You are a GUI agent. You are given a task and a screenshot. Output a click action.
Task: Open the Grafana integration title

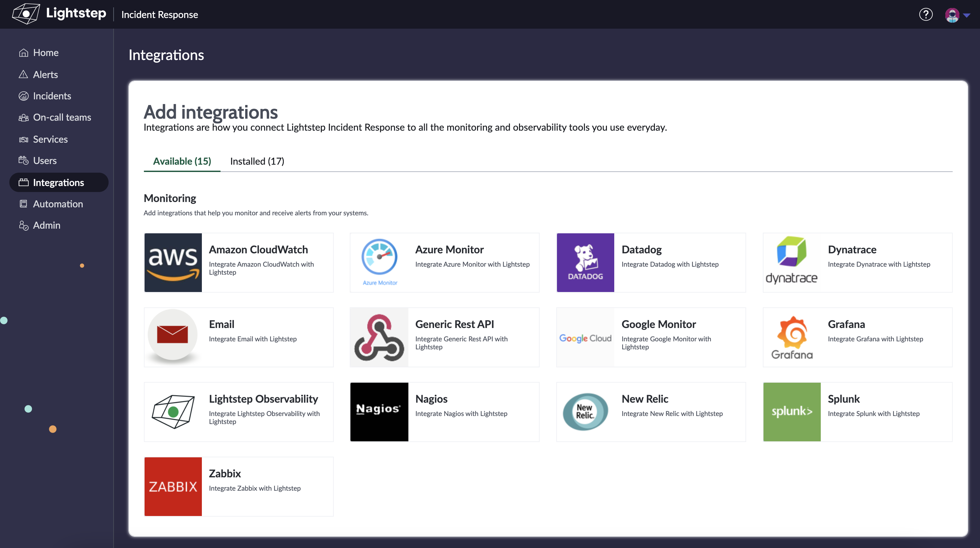(846, 324)
